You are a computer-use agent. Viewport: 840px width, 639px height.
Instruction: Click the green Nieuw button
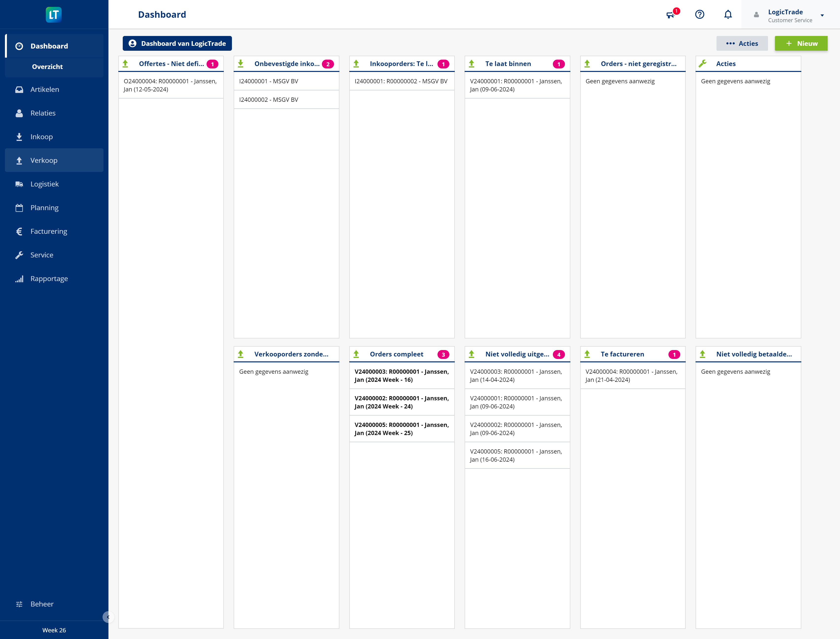click(x=801, y=43)
